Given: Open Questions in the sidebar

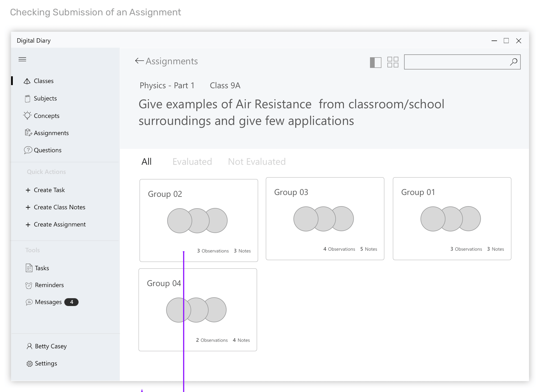Looking at the screenshot, I should [48, 150].
